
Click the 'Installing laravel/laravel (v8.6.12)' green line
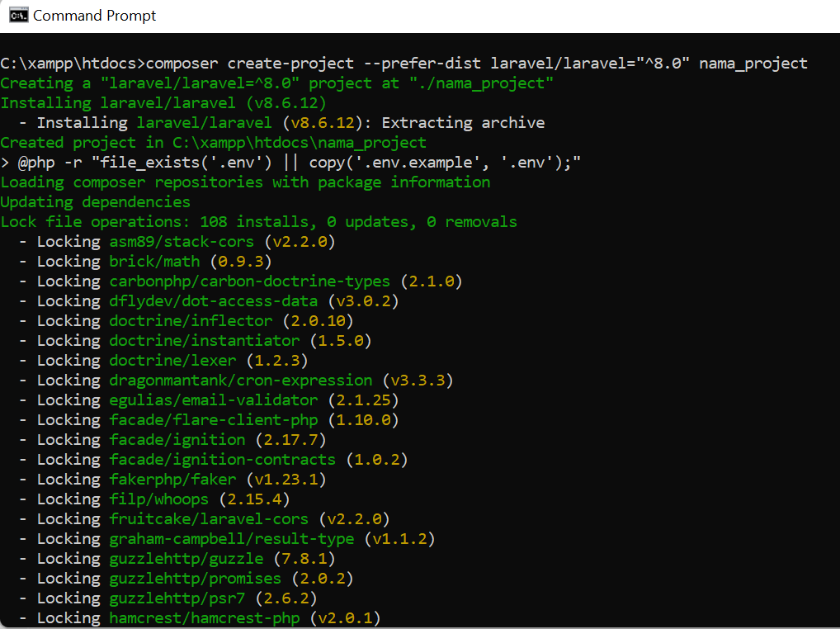[163, 103]
